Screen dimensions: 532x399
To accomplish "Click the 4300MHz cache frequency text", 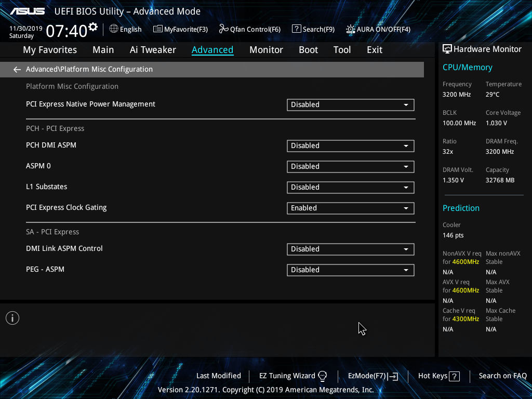I will 465,320.
